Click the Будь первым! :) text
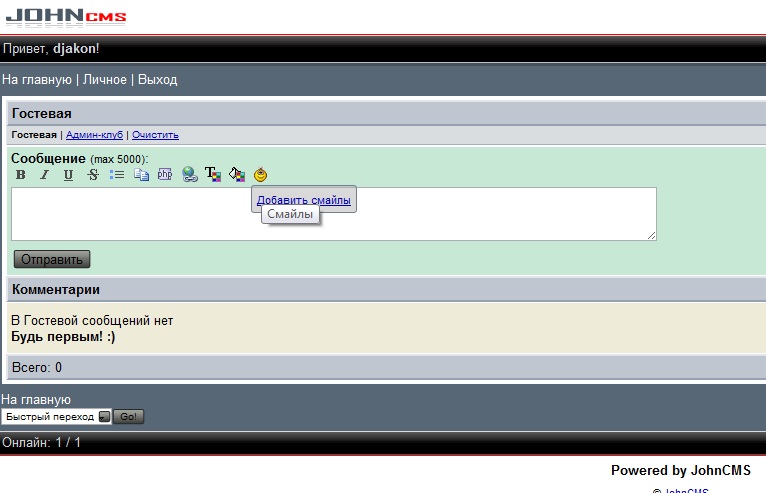This screenshot has height=493, width=766. [63, 337]
